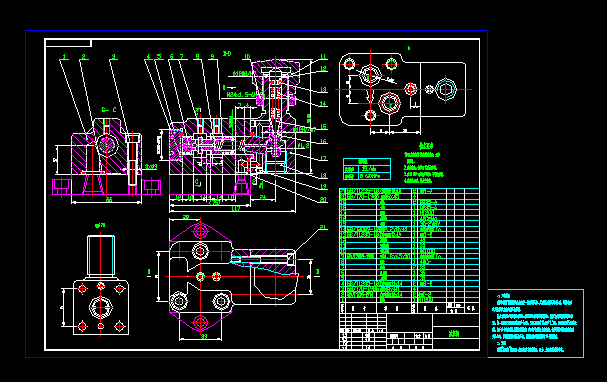Click the small empty box in the frame's top-left corner
The image size is (607, 382).
click(68, 43)
